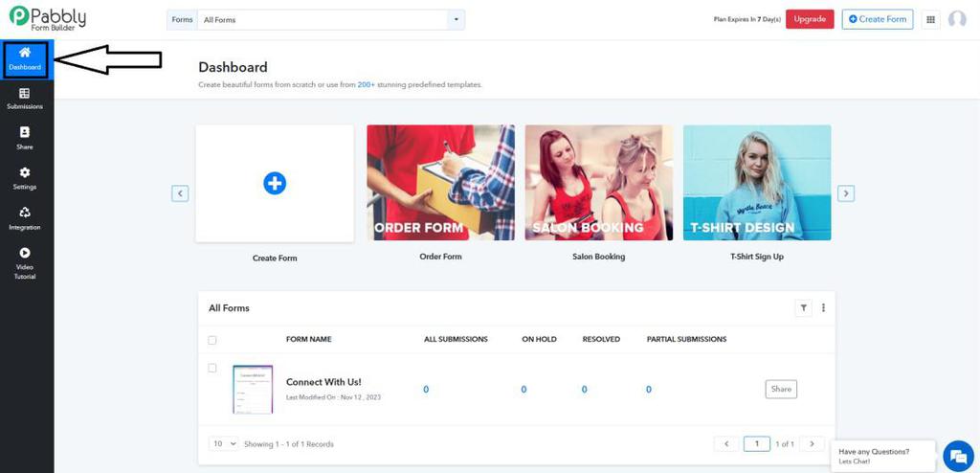Go to next page of records
The height and width of the screenshot is (473, 980).
(812, 443)
